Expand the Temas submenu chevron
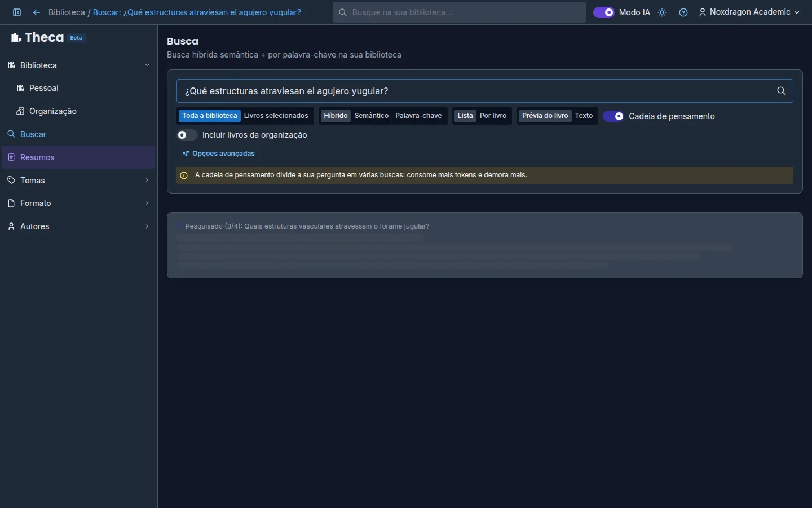Image resolution: width=812 pixels, height=508 pixels. pos(147,181)
